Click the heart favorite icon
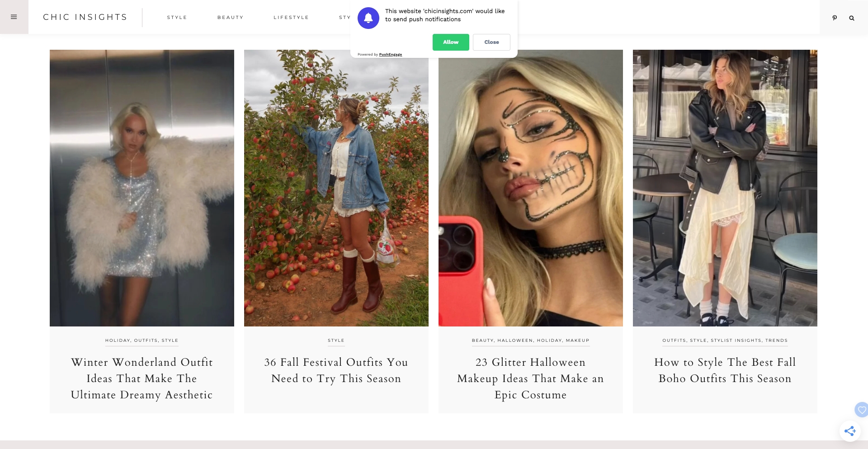The width and height of the screenshot is (868, 449). click(x=862, y=410)
